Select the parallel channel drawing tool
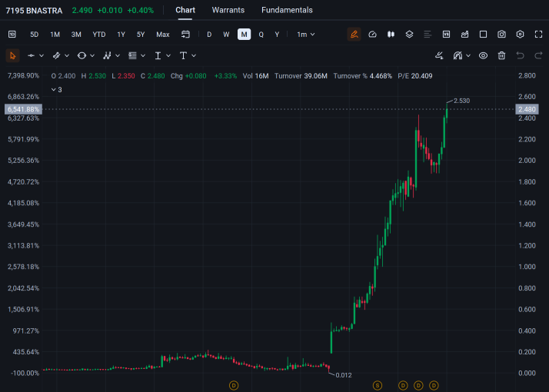This screenshot has width=549, height=392. (56, 55)
